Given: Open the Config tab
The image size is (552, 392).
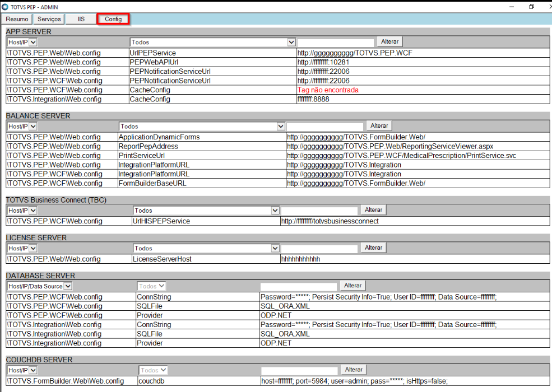Looking at the screenshot, I should click(x=113, y=19).
